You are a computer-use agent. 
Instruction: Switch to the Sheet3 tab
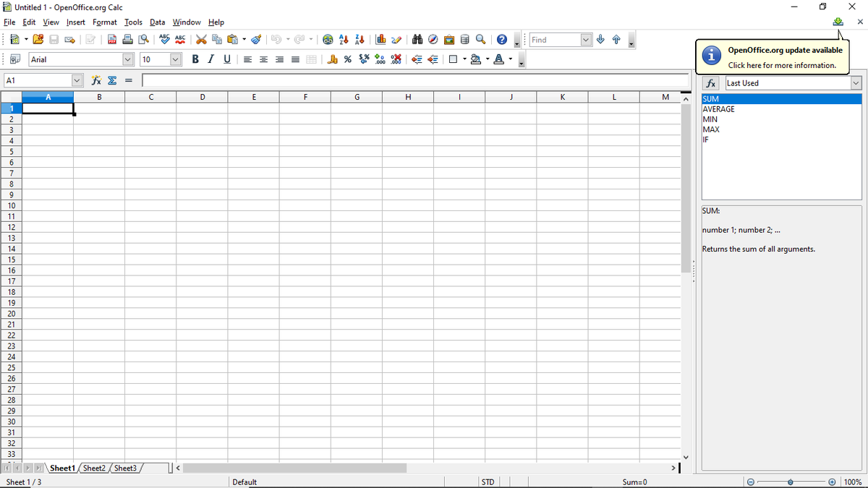point(125,468)
